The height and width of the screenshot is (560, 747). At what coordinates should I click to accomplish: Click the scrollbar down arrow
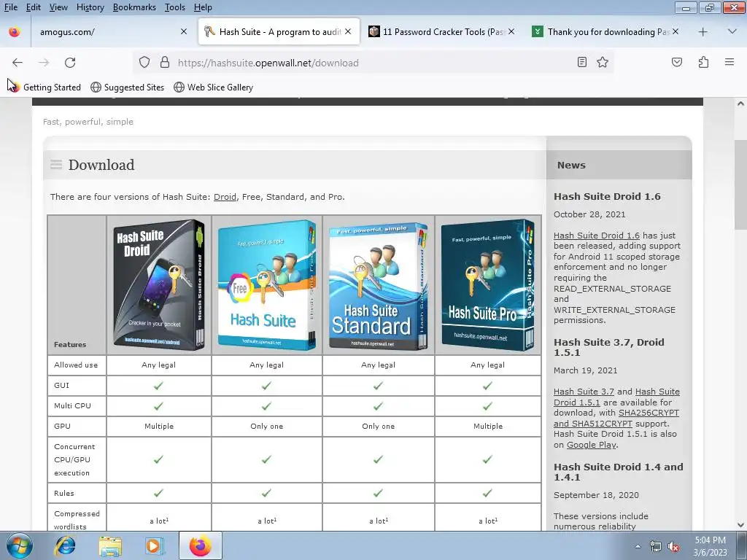pyautogui.click(x=741, y=525)
